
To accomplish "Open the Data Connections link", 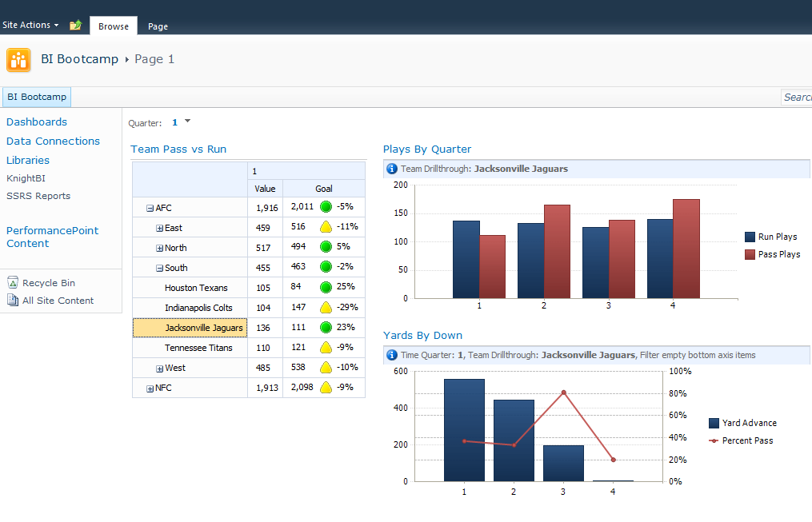I will (53, 141).
